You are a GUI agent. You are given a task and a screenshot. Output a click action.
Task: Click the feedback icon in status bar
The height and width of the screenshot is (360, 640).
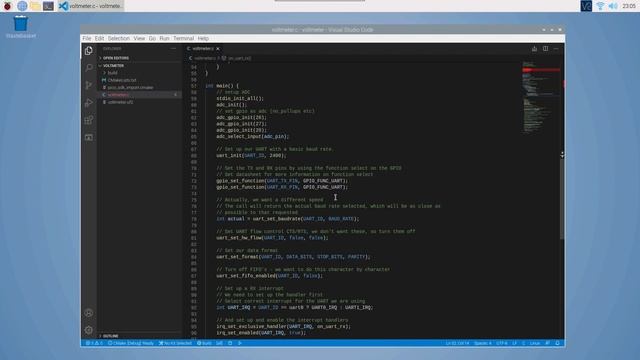pos(547,343)
